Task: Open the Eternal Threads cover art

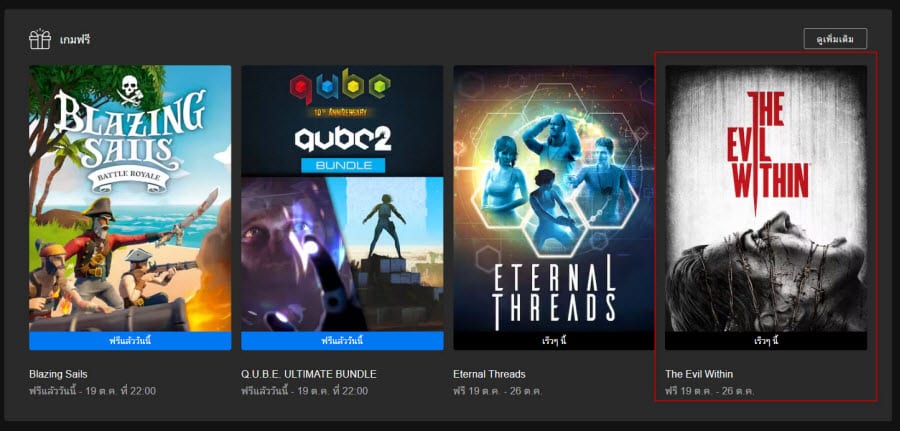Action: click(x=554, y=198)
